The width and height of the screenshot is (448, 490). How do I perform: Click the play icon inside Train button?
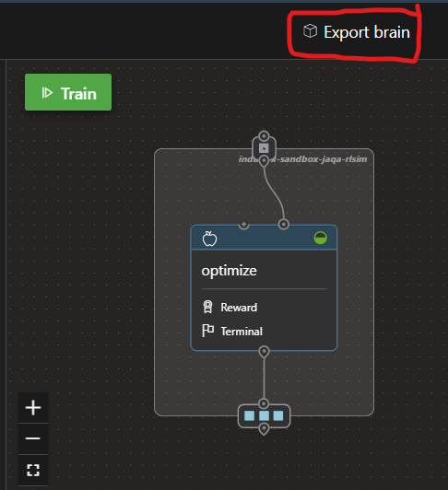(x=47, y=93)
